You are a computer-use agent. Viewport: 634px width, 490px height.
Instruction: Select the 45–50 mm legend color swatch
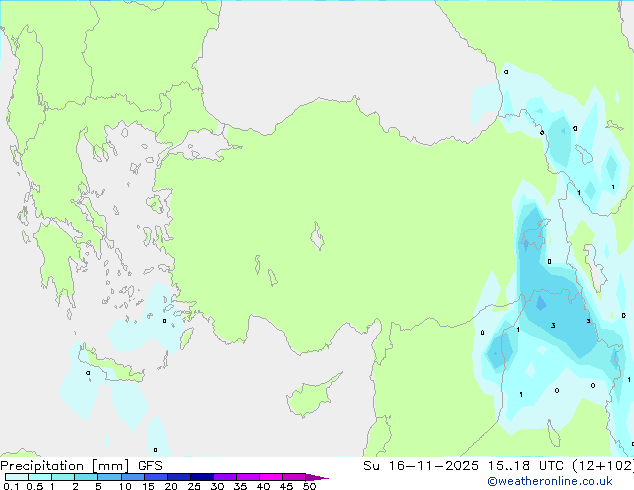(294, 477)
